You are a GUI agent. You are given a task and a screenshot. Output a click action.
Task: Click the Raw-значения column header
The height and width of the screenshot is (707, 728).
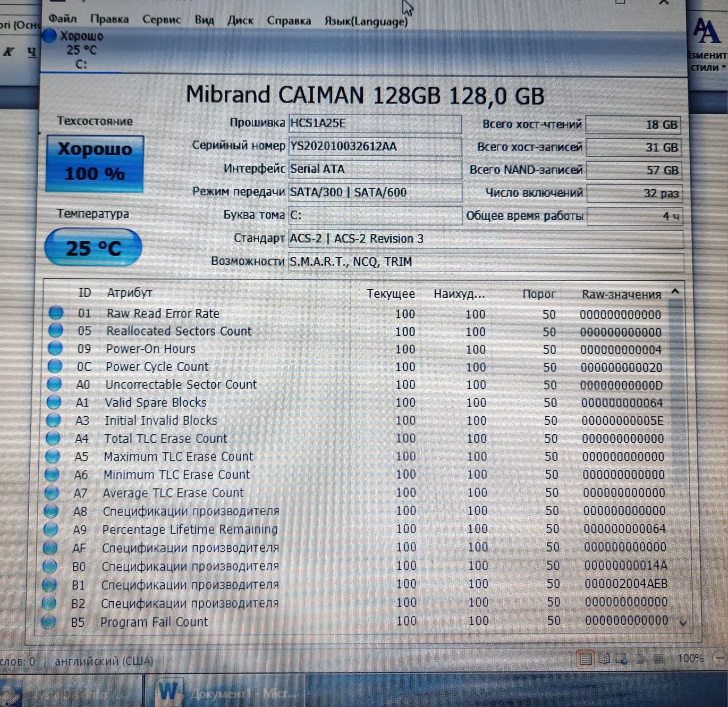click(x=621, y=294)
